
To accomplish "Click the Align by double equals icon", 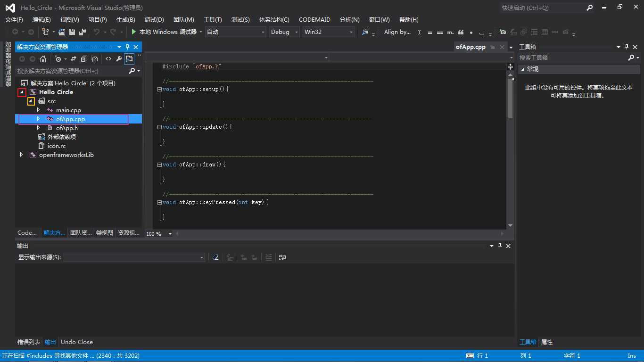I will click(x=440, y=32).
